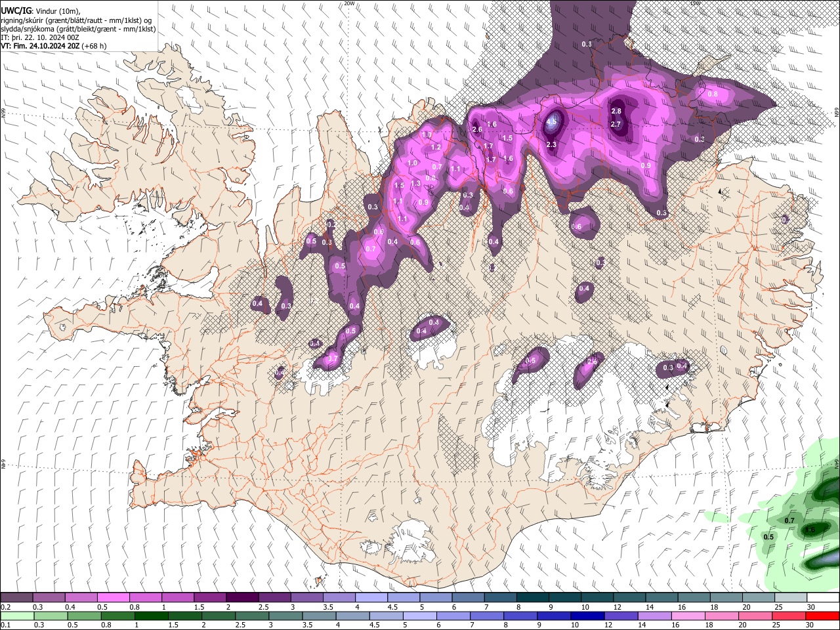Click the 15W longitude label at the top
This screenshot has width=840, height=630.
coord(696,3)
